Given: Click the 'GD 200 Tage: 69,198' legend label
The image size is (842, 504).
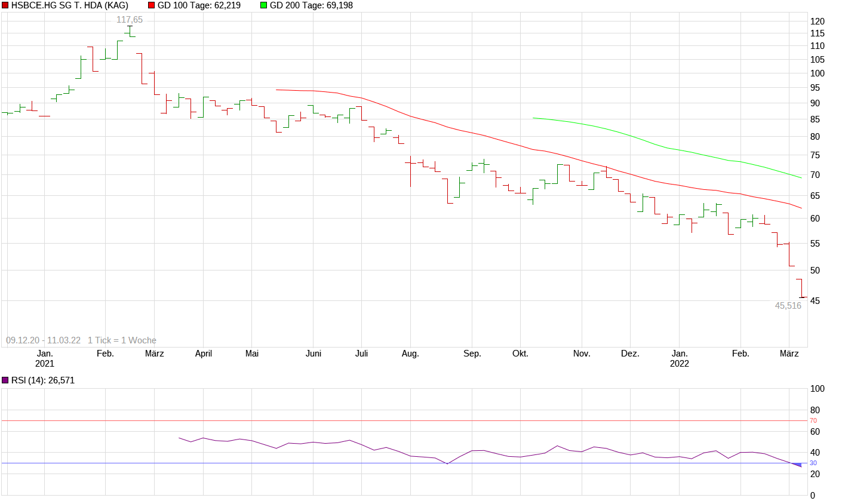Looking at the screenshot, I should pyautogui.click(x=311, y=5).
